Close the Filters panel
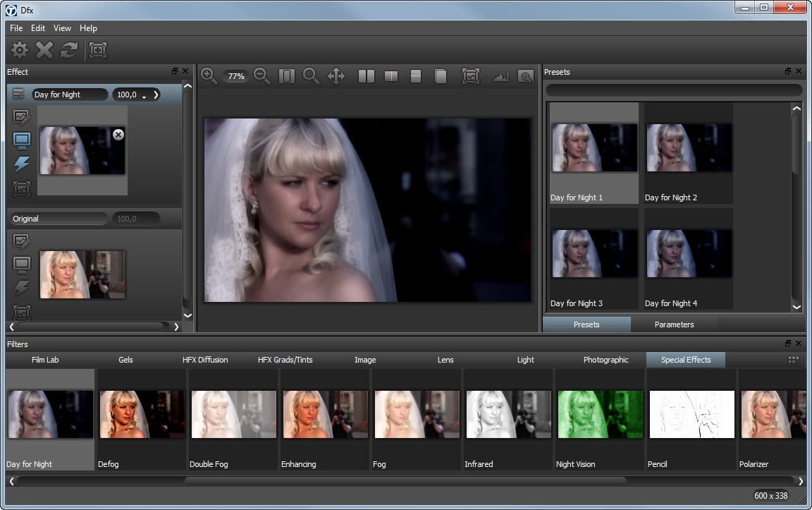This screenshot has width=812, height=510. coord(799,343)
